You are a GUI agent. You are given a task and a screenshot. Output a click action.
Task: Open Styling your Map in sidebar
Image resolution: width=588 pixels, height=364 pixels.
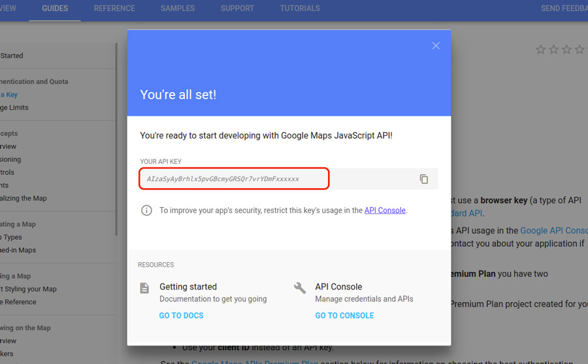tap(29, 289)
